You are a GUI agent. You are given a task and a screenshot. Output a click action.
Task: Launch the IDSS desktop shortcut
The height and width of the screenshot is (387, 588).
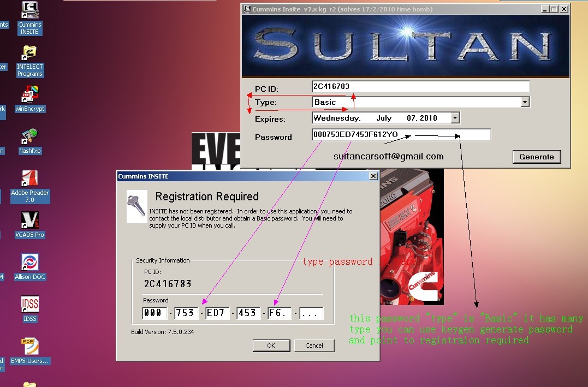29,304
